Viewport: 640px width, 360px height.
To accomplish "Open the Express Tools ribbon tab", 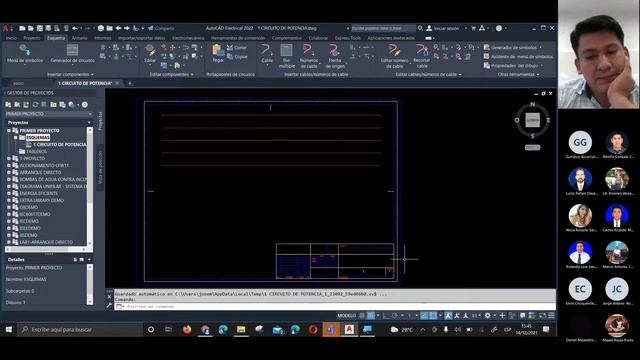I will pyautogui.click(x=348, y=38).
